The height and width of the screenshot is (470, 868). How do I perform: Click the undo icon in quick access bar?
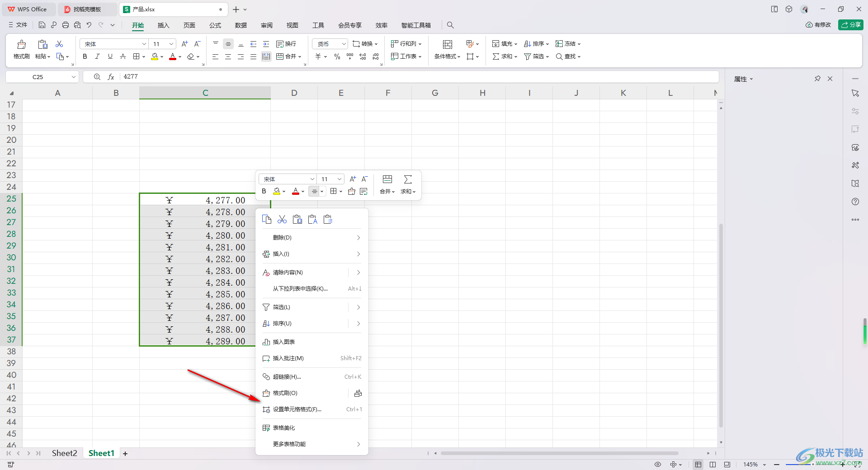89,25
